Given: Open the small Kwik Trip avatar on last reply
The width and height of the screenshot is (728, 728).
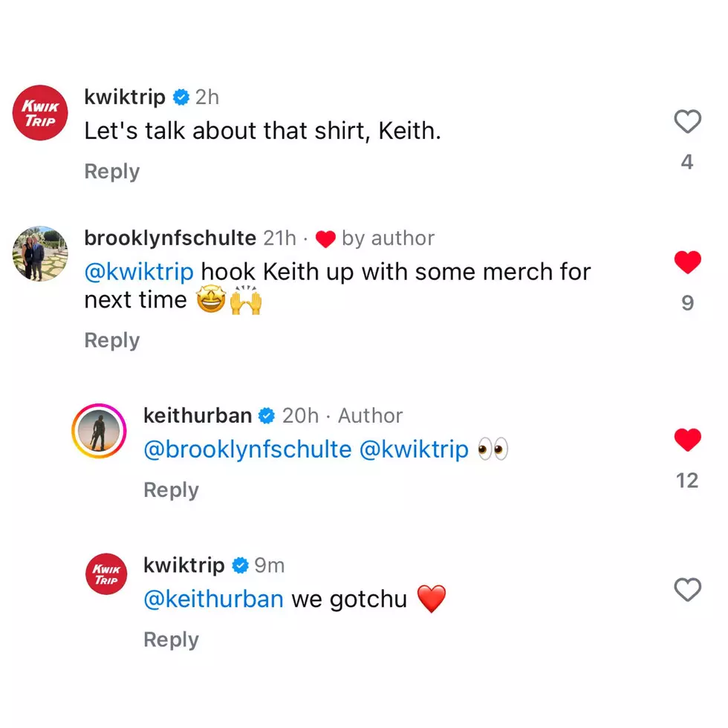Looking at the screenshot, I should [105, 573].
